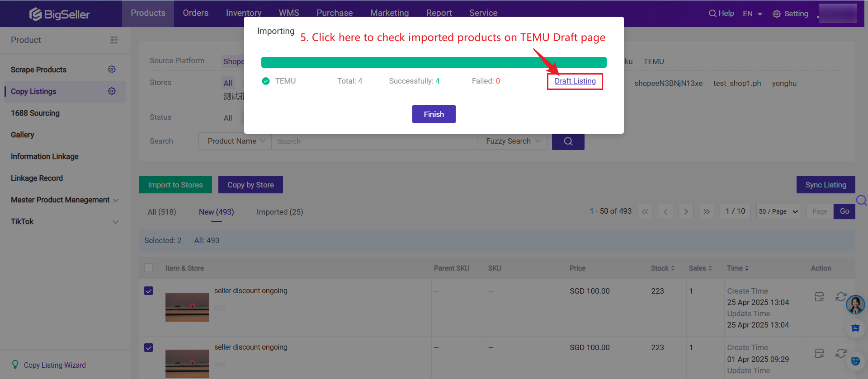Open thumbnail of 13:04 seller discount listing

(x=187, y=307)
